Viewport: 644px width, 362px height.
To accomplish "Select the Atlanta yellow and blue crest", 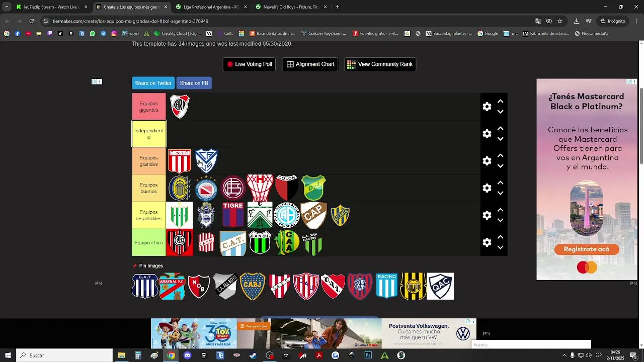I will click(340, 215).
